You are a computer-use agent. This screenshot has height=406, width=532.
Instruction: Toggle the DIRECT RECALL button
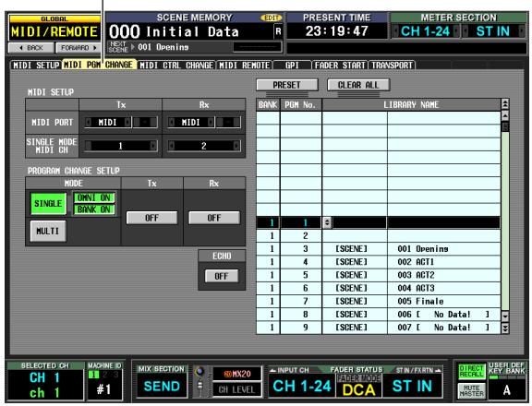click(472, 371)
